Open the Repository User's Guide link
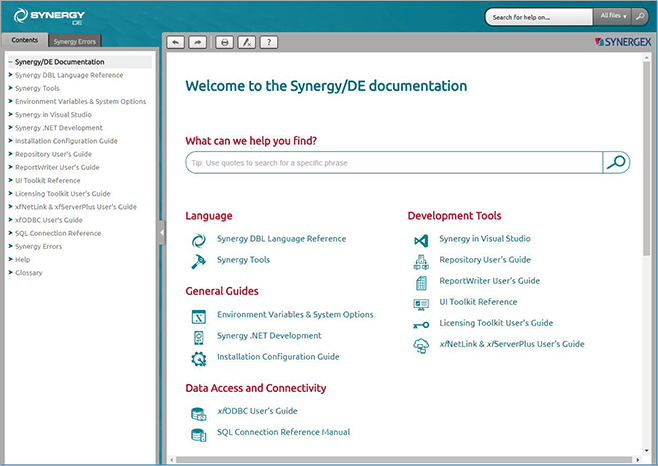 [485, 259]
